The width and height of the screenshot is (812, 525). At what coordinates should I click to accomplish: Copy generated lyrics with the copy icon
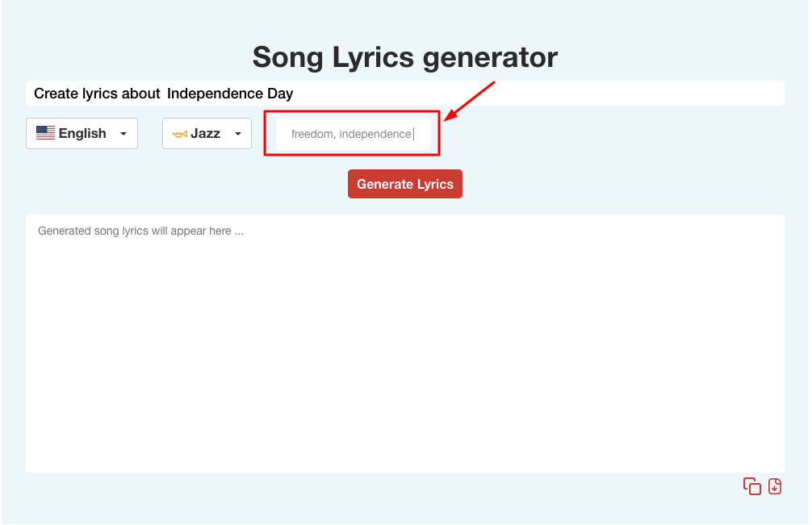751,486
